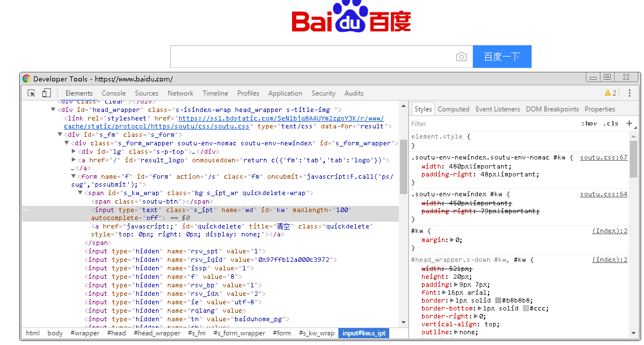The width and height of the screenshot is (644, 345).
Task: Open the Timeline tab
Action: coord(215,93)
